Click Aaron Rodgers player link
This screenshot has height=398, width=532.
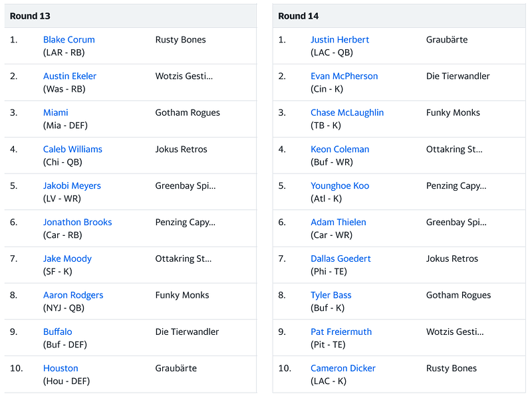click(73, 296)
